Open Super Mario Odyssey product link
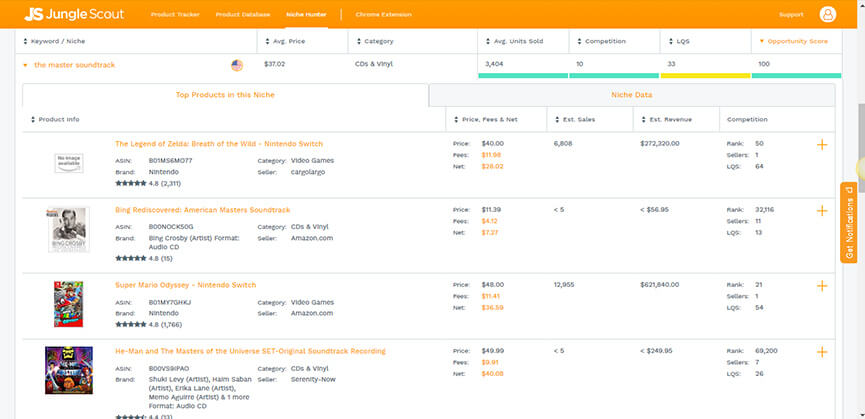The image size is (865, 419). pos(185,285)
